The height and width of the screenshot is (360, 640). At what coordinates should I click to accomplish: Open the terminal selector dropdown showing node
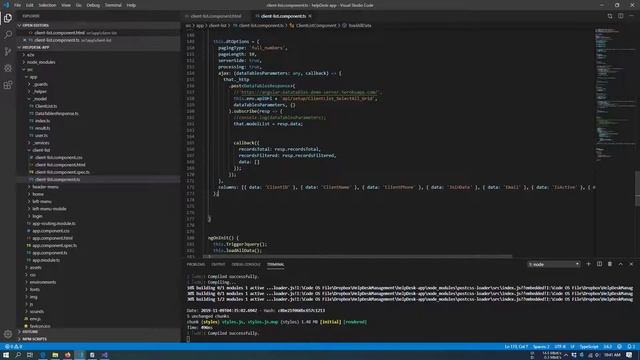(554, 264)
